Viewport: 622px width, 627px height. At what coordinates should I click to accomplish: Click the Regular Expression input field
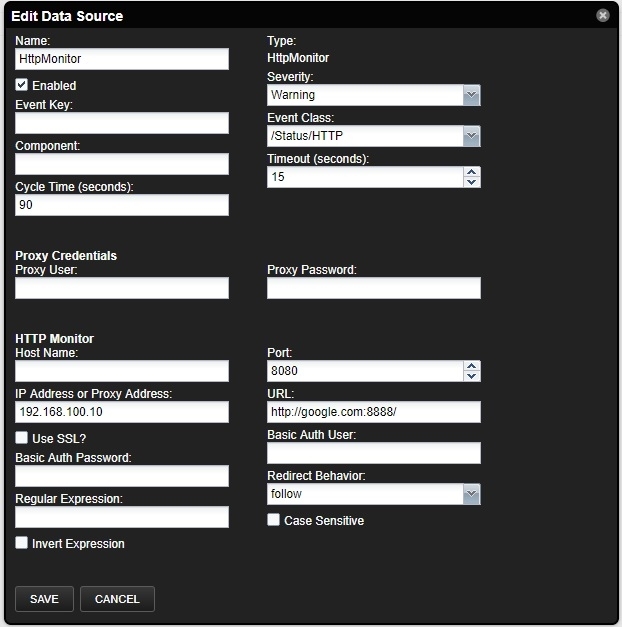[122, 517]
